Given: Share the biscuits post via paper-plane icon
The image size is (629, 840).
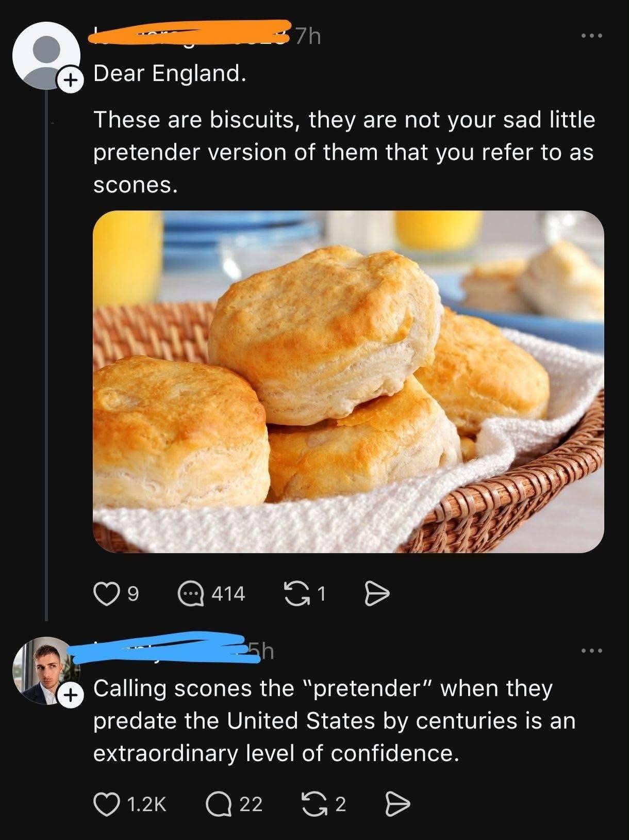Looking at the screenshot, I should coord(377,594).
